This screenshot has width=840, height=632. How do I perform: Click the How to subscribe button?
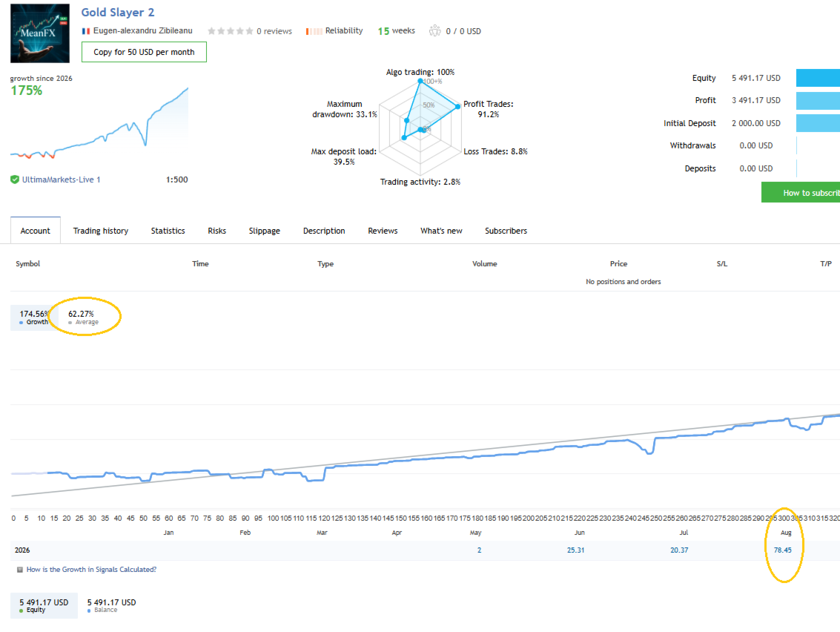[801, 192]
